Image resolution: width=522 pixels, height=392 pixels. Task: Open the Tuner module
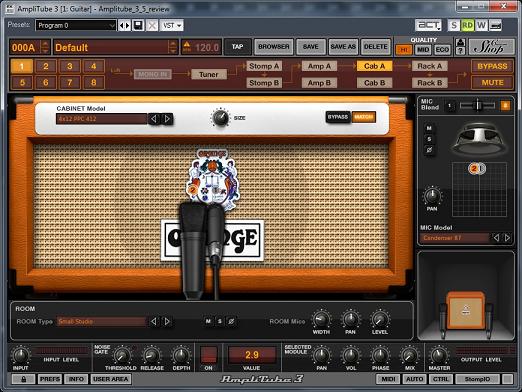point(209,74)
